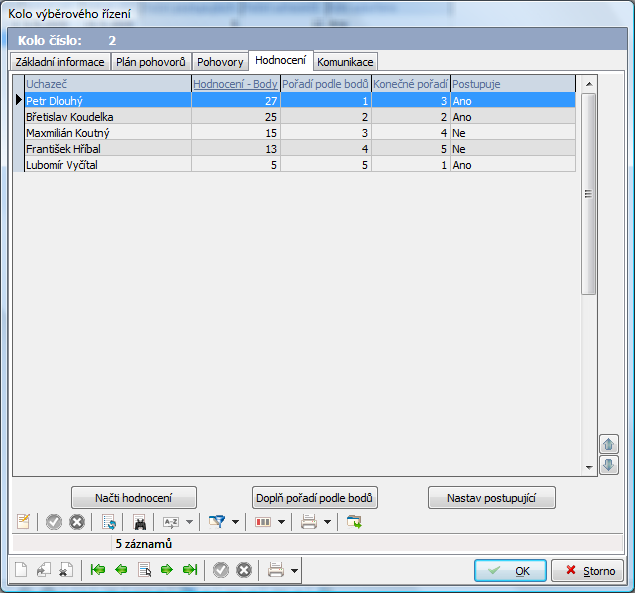Viewport: 635px width, 593px height.
Task: Click the move row up arrow button
Action: click(x=608, y=444)
